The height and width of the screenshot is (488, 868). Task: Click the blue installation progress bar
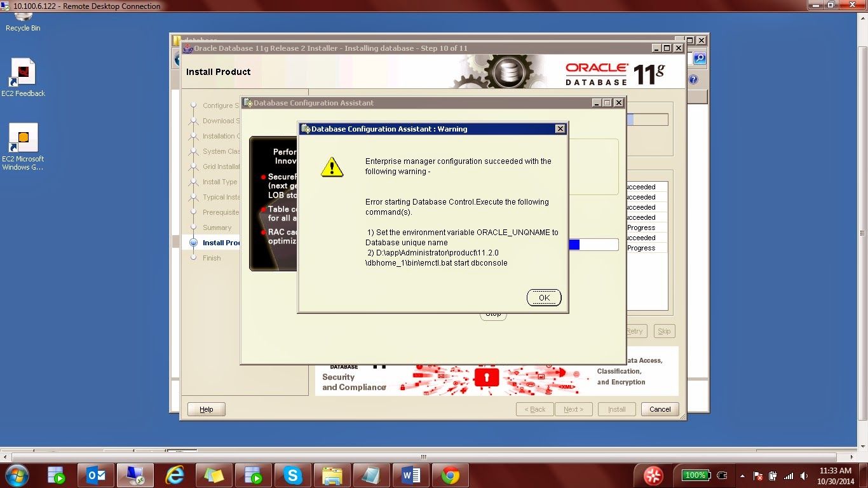[574, 245]
